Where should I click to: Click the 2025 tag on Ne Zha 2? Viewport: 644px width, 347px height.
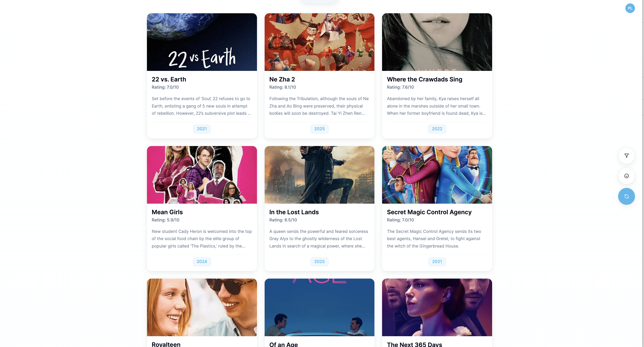pos(319,129)
